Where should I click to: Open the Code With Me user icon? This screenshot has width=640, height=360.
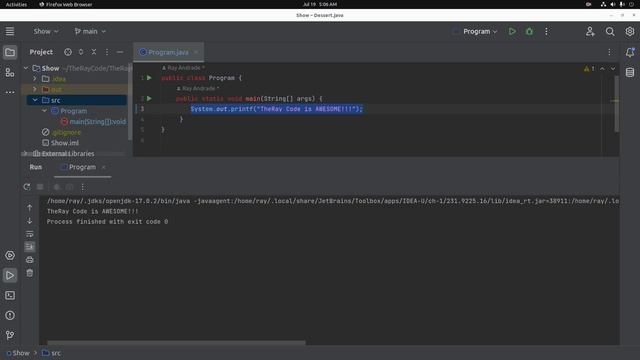point(590,31)
